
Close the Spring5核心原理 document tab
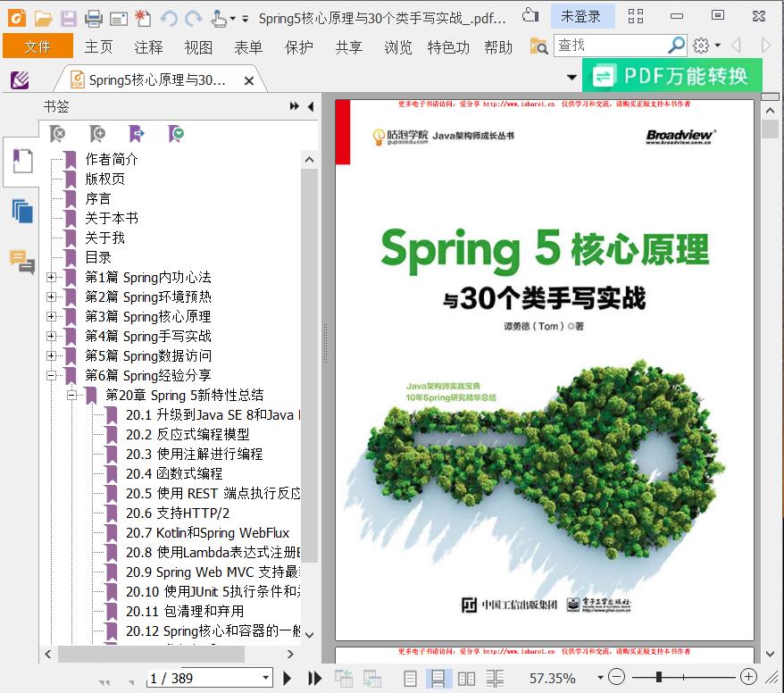click(249, 80)
